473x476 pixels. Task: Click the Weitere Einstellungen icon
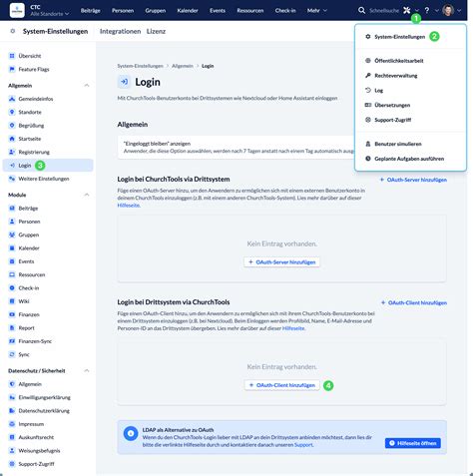(12, 179)
